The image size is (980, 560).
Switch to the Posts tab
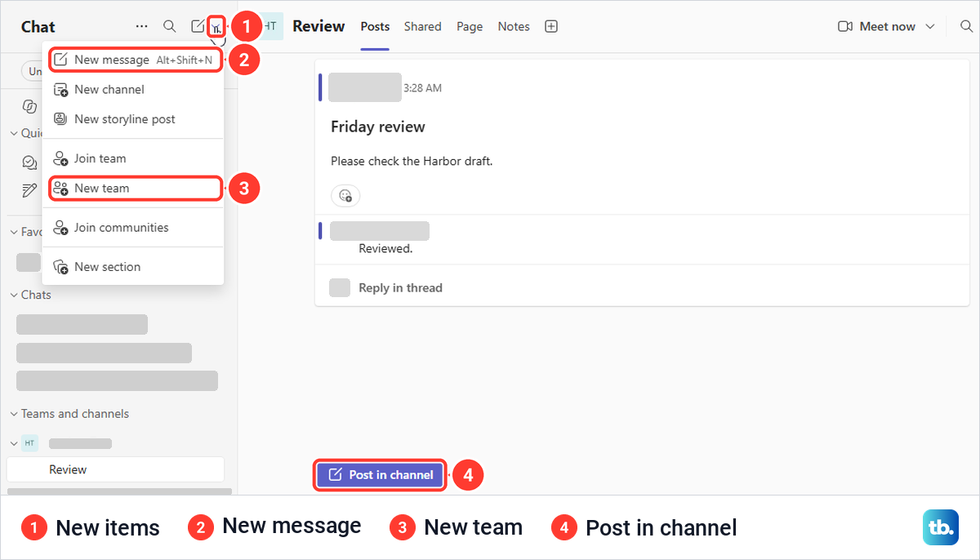tap(375, 26)
